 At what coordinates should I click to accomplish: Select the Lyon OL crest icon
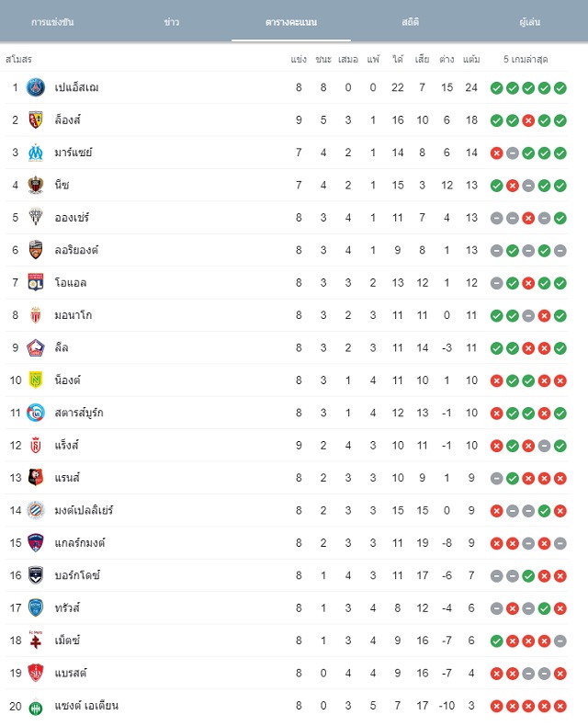click(36, 282)
